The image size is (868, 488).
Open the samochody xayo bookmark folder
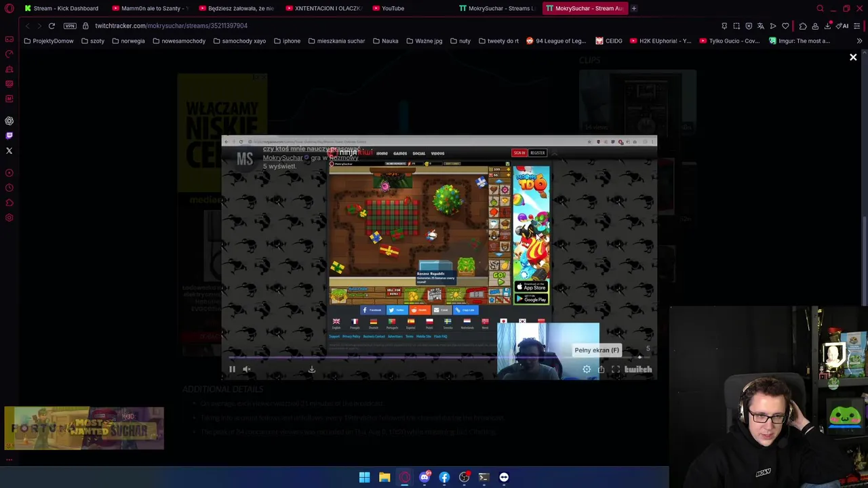pyautogui.click(x=239, y=41)
